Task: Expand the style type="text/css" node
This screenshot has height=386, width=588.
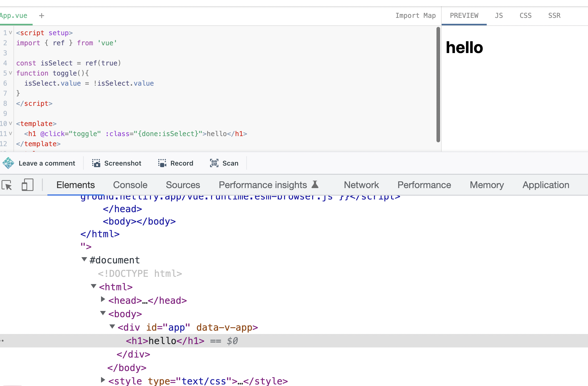Action: click(103, 380)
